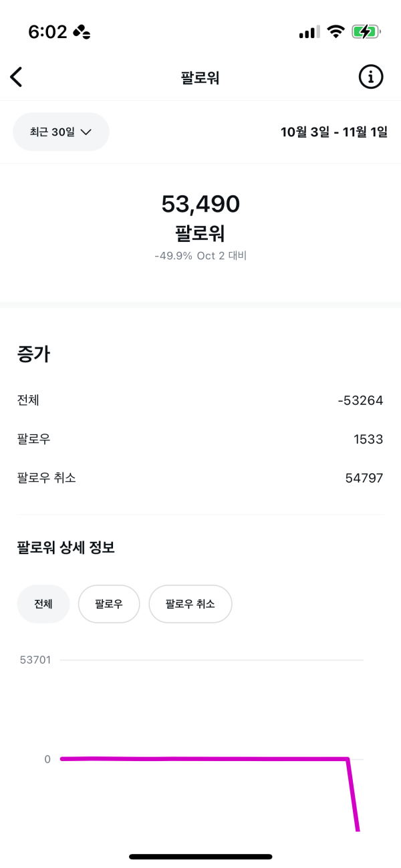Tap the 팔로우 취소 row showing 54797

200,478
